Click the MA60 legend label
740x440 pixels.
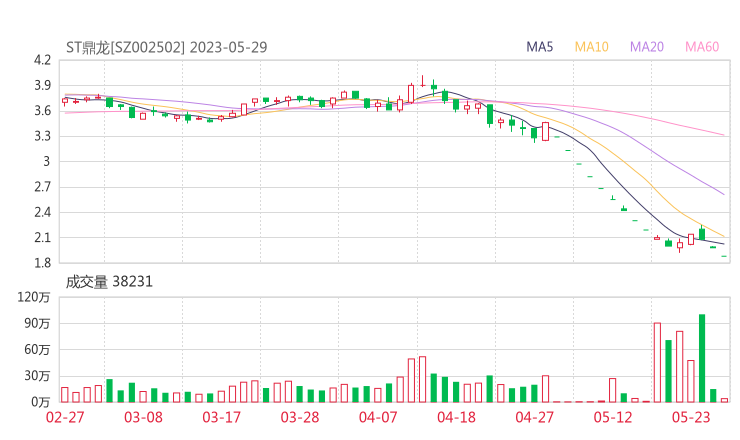(x=702, y=47)
